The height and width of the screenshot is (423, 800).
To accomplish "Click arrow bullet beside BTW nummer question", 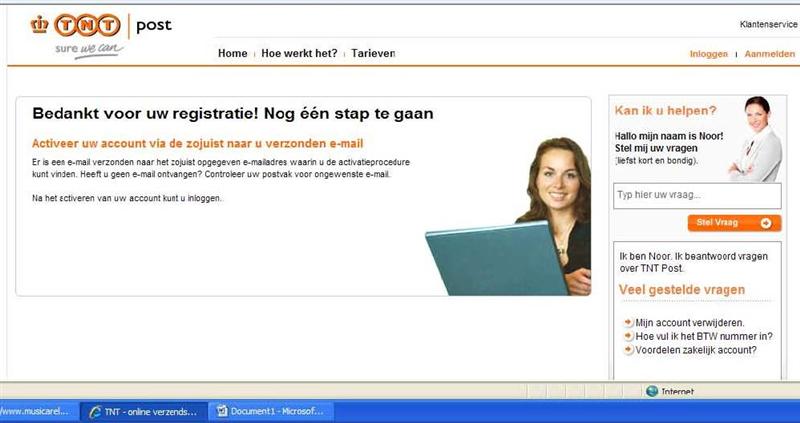I will pos(629,336).
